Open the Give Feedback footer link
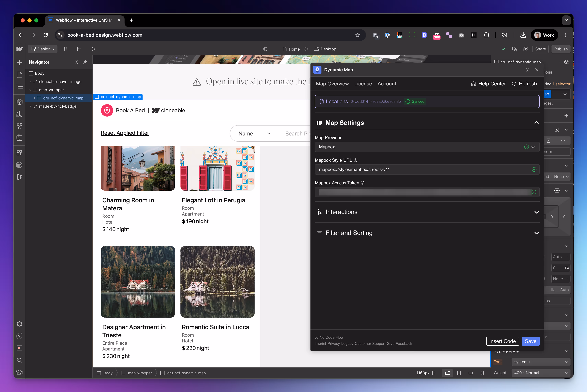The image size is (587, 392). (399, 343)
